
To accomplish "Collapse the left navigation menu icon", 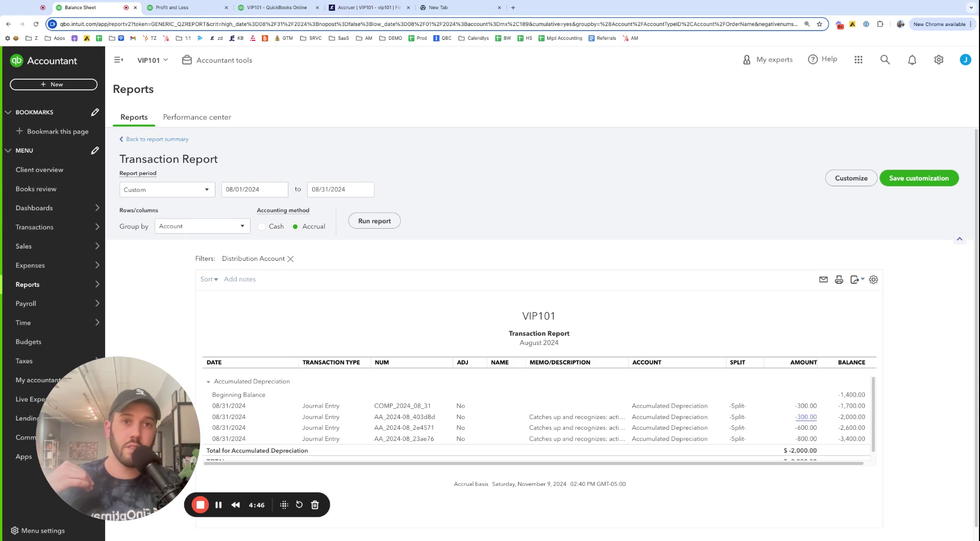I will [118, 60].
